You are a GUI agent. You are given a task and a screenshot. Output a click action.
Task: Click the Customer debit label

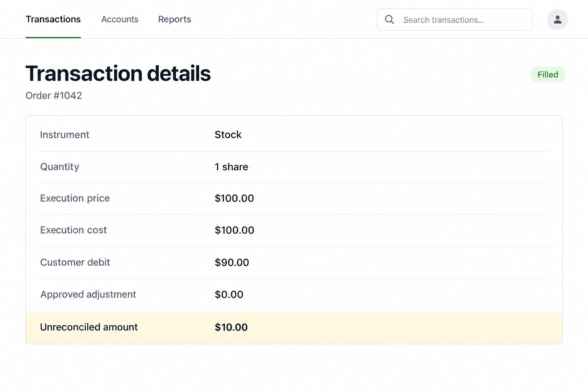(75, 262)
